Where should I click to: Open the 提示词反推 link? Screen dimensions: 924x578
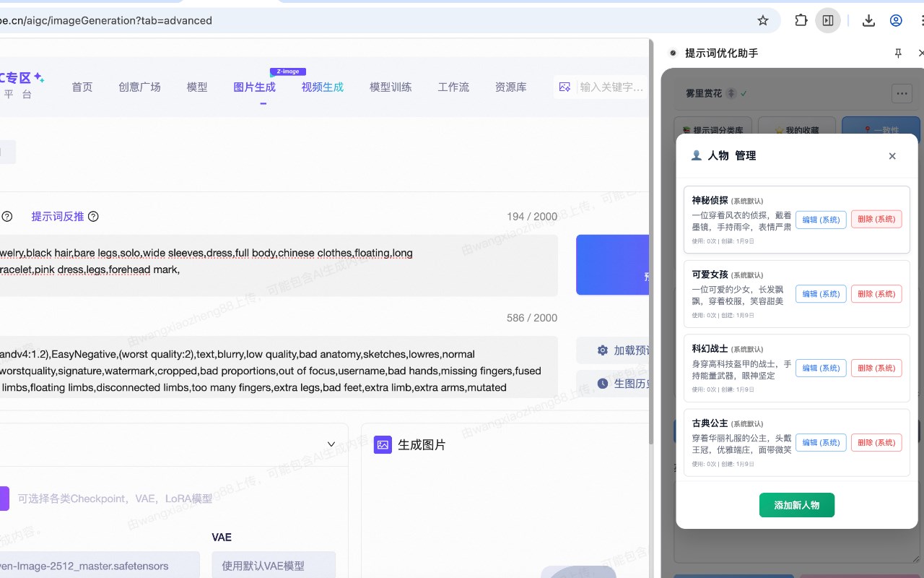[x=58, y=216]
